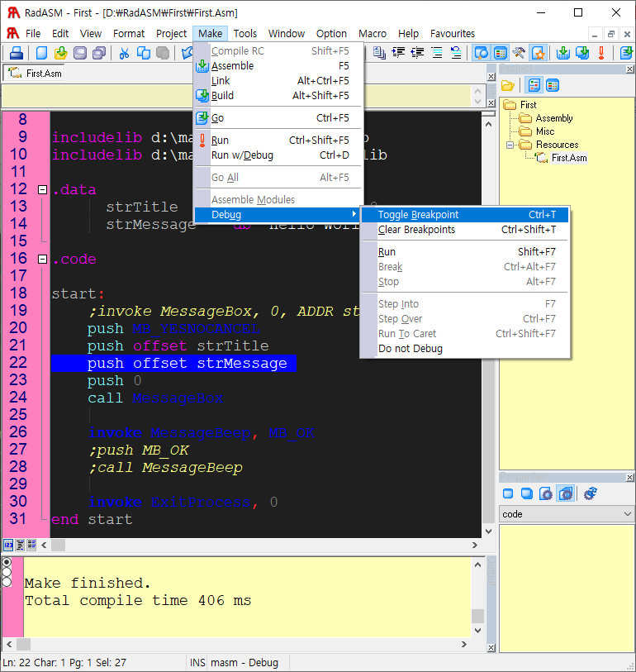This screenshot has height=672, width=636.
Task: Select the first output window radio circle
Action: (7, 562)
